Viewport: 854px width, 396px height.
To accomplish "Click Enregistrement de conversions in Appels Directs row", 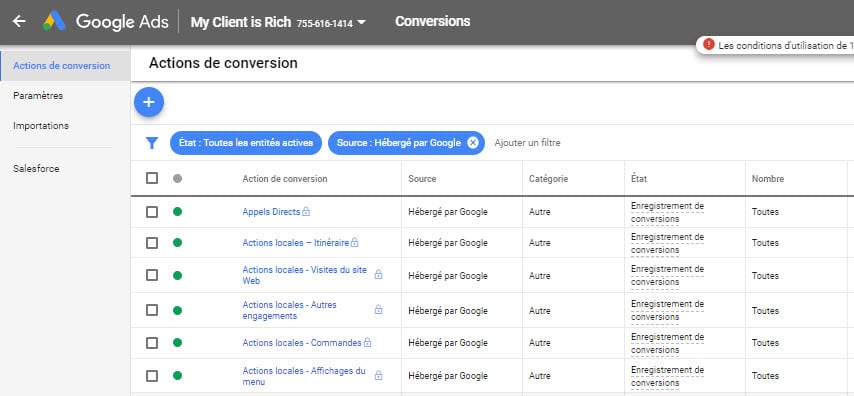I will click(667, 212).
